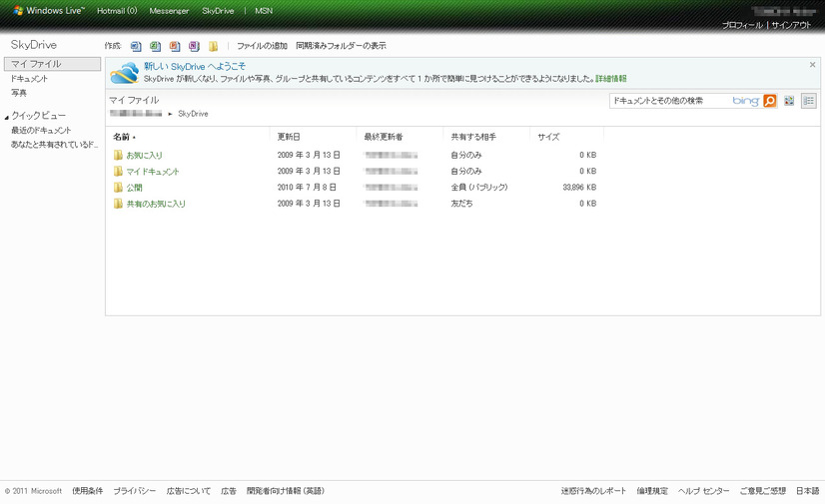Open the 共有のお気に入り folder link
The width and height of the screenshot is (825, 504).
(156, 204)
